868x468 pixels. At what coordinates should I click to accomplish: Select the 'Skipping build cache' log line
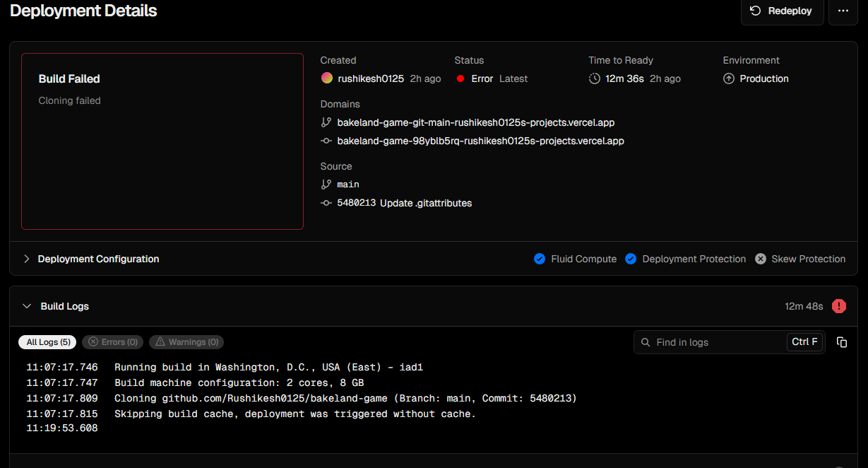[295, 414]
